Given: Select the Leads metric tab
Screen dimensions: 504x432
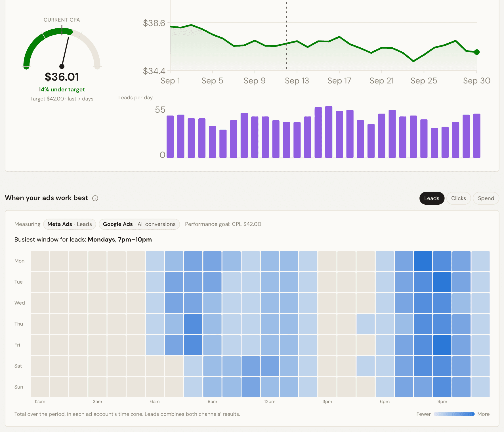Looking at the screenshot, I should [432, 198].
